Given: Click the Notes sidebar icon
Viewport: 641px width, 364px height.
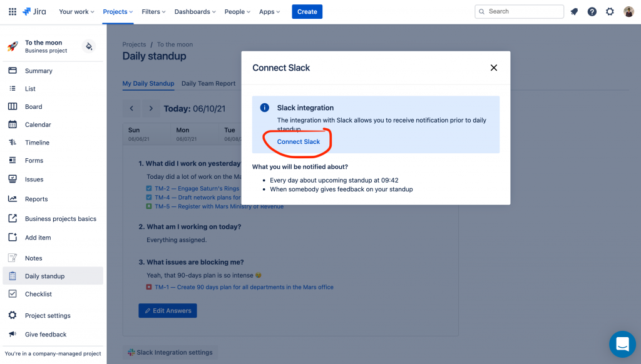Looking at the screenshot, I should tap(13, 258).
